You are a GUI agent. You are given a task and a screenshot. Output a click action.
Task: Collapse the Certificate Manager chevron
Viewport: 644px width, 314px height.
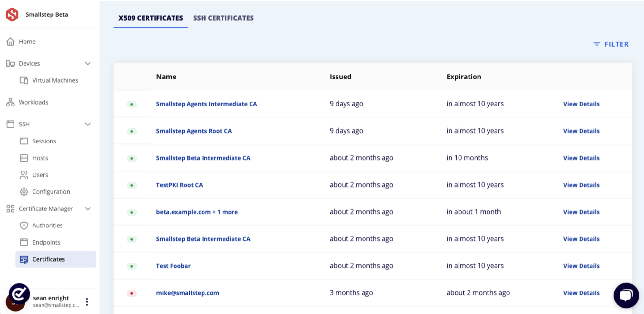(x=88, y=208)
